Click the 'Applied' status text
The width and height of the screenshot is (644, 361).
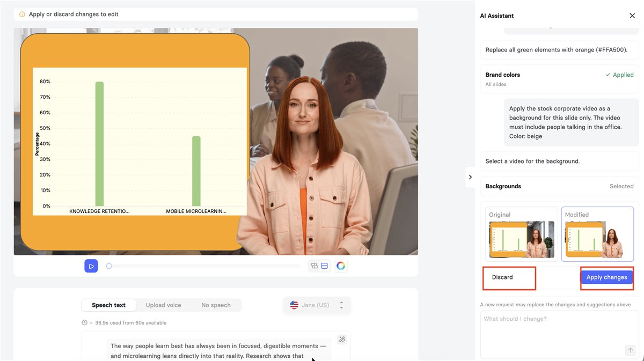click(x=619, y=75)
